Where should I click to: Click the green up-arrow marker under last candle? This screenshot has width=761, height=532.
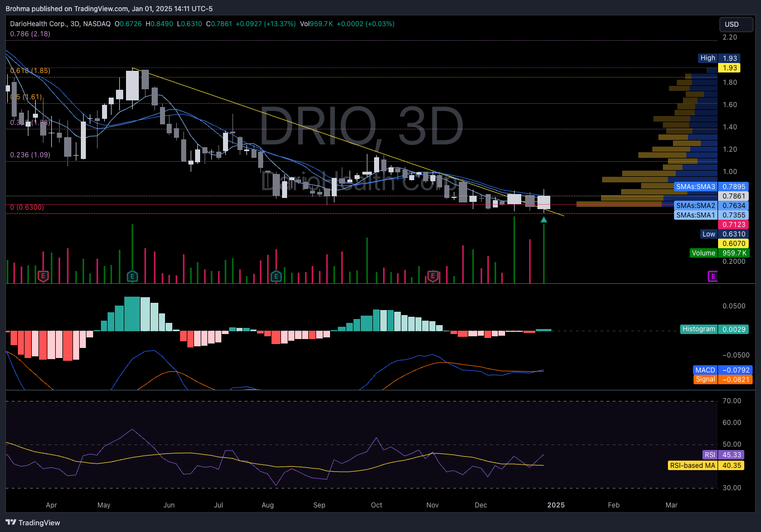pos(544,220)
